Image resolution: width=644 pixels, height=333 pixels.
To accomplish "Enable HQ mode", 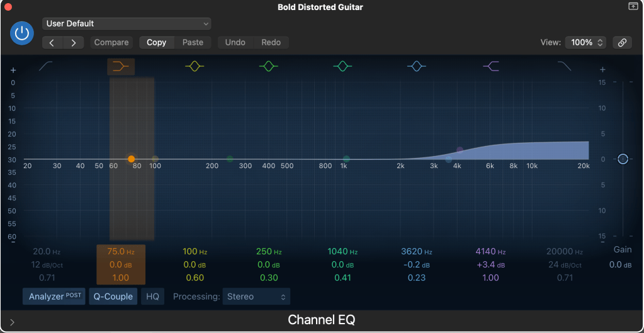I will coord(152,296).
